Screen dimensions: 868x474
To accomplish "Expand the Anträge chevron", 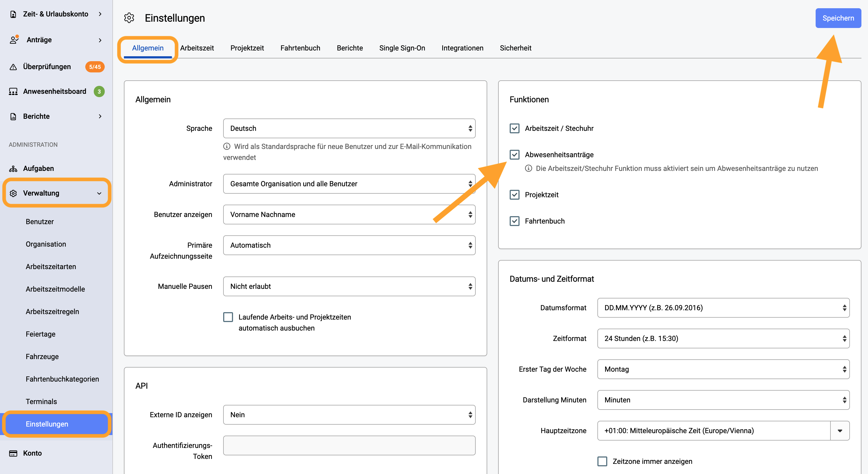I will (100, 40).
